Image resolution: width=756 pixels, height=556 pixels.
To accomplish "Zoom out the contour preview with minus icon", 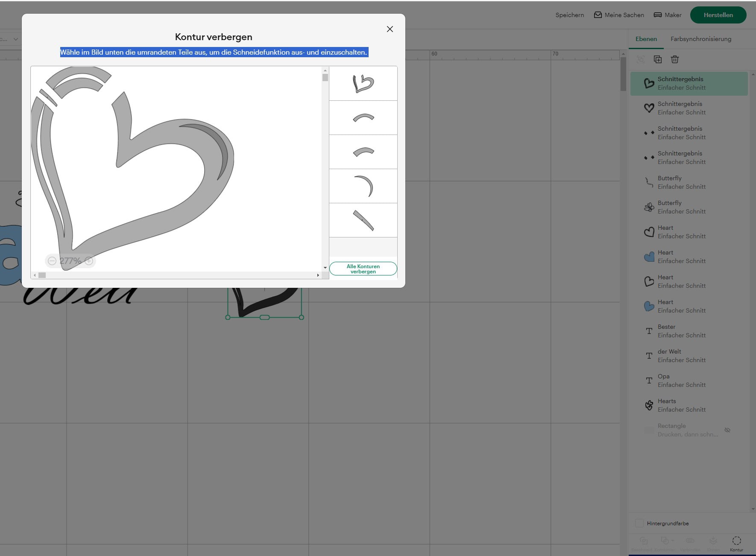I will pyautogui.click(x=52, y=261).
